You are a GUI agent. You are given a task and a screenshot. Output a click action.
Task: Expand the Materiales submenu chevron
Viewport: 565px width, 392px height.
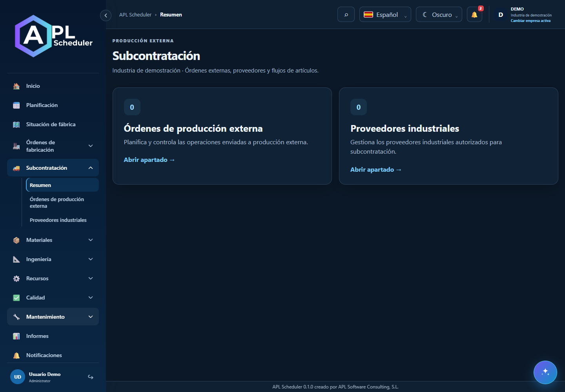[91, 240]
